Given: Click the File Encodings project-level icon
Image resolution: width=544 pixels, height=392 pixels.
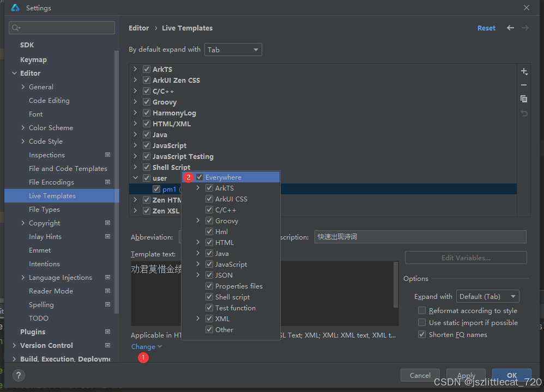Looking at the screenshot, I should [x=107, y=182].
